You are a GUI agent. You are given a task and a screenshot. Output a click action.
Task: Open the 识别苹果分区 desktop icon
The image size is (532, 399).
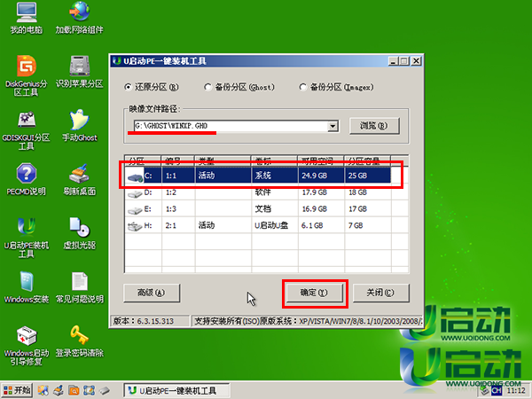click(x=80, y=72)
